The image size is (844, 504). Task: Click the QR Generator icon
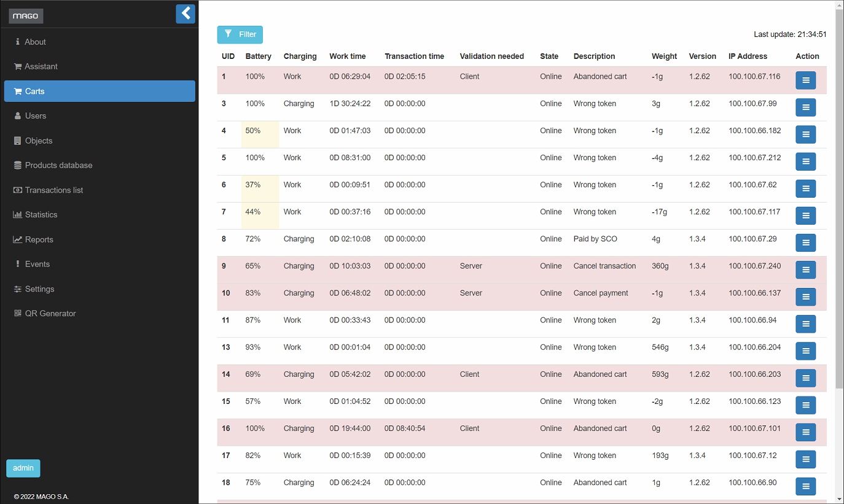[18, 314]
